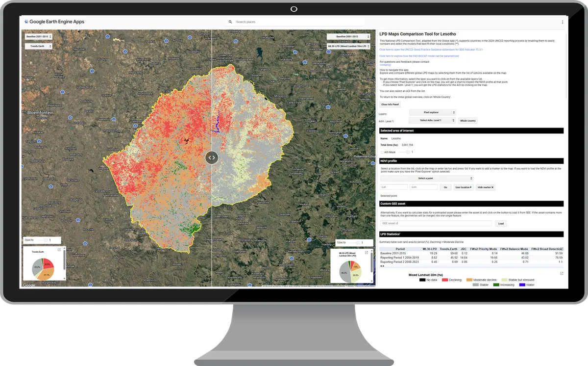Open the User location menu
This screenshot has height=366, width=588.
(464, 187)
